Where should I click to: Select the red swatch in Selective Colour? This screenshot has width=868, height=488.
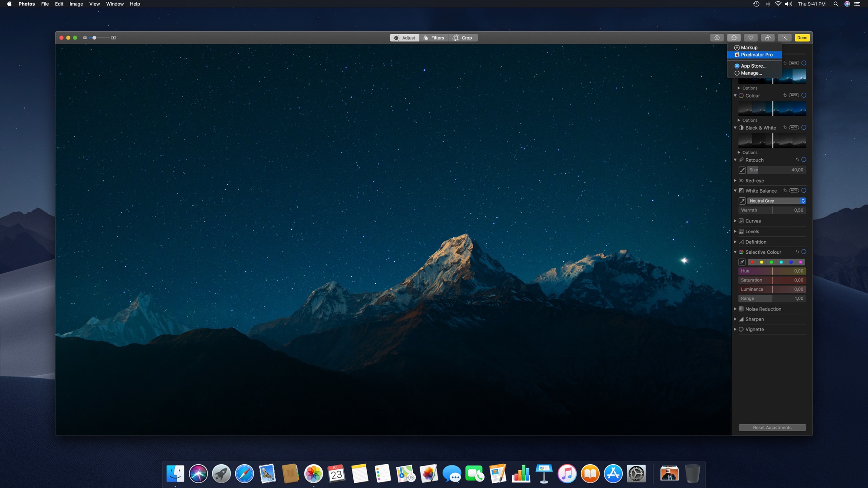click(x=752, y=262)
